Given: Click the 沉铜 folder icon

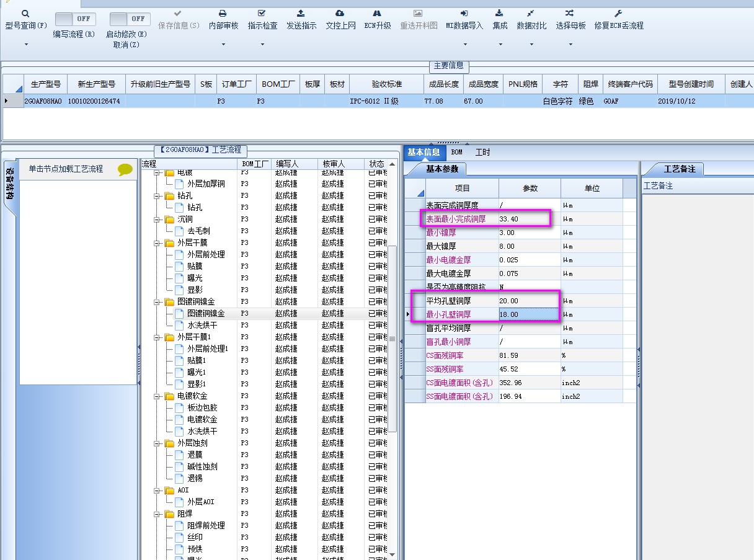Looking at the screenshot, I should (170, 219).
